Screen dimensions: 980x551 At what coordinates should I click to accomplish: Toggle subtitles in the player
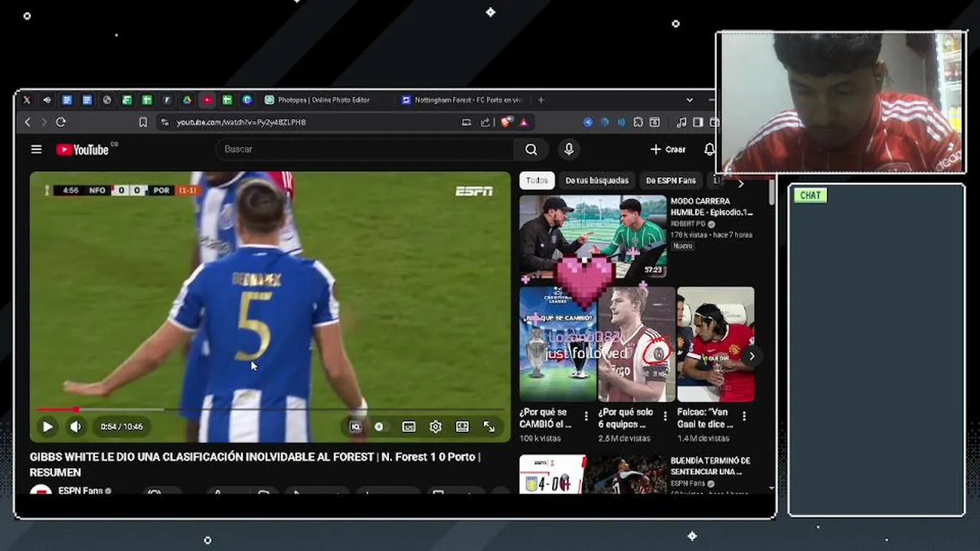coord(409,427)
